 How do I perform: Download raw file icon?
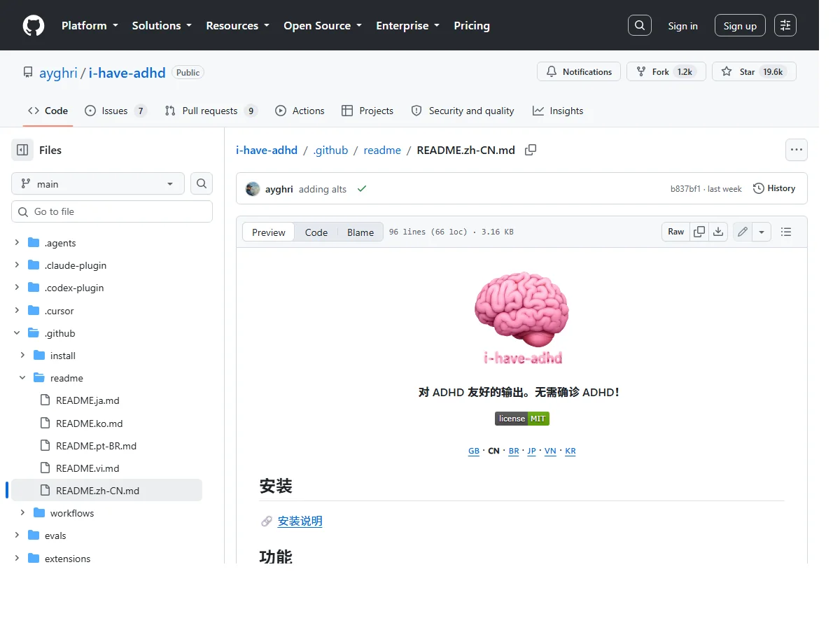[717, 232]
